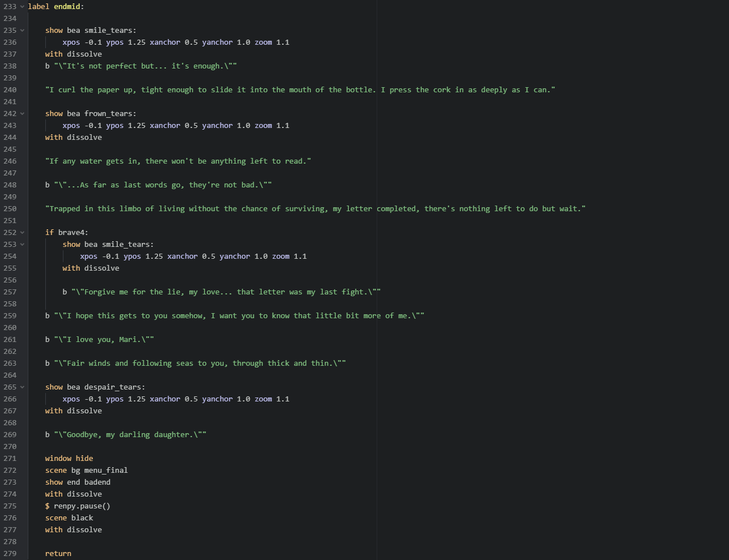Collapse the if brave4 block
Viewport: 729px width, 560px height.
22,233
